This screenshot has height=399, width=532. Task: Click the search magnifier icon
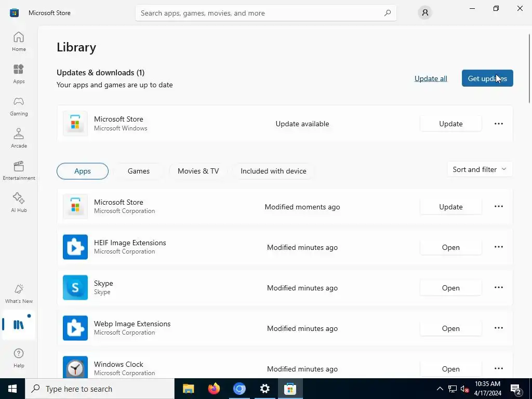coord(388,13)
